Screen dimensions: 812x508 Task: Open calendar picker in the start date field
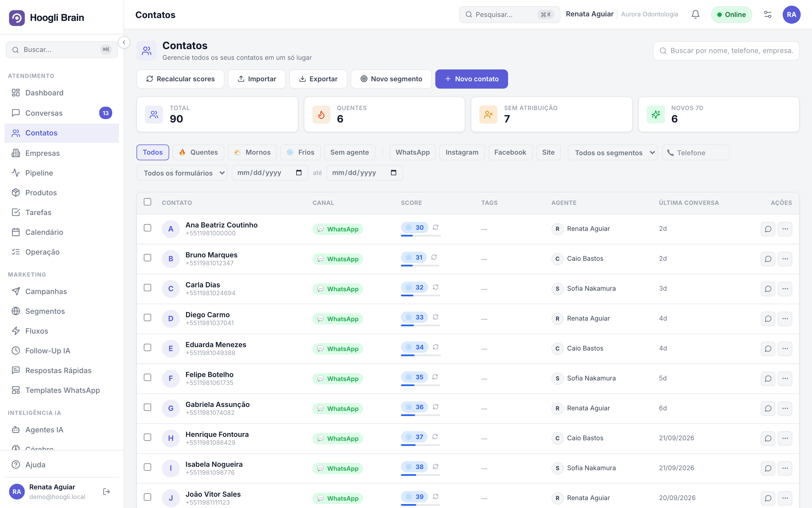click(x=299, y=173)
